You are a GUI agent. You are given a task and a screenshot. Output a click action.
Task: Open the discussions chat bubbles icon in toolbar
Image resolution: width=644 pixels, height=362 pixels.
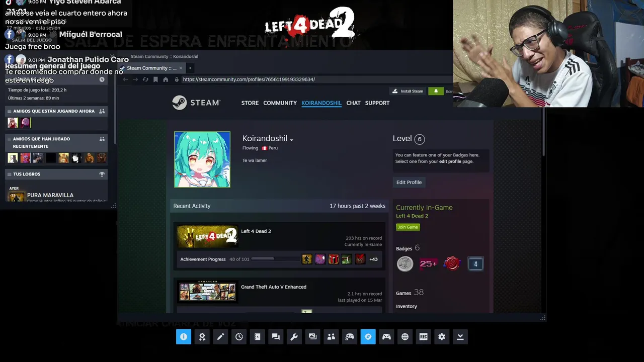(x=276, y=337)
